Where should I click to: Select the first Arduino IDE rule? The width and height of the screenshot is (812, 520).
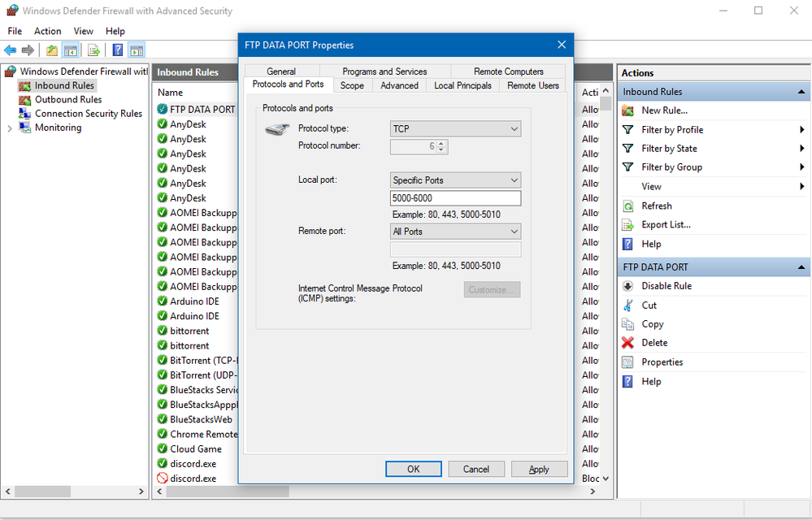(197, 301)
